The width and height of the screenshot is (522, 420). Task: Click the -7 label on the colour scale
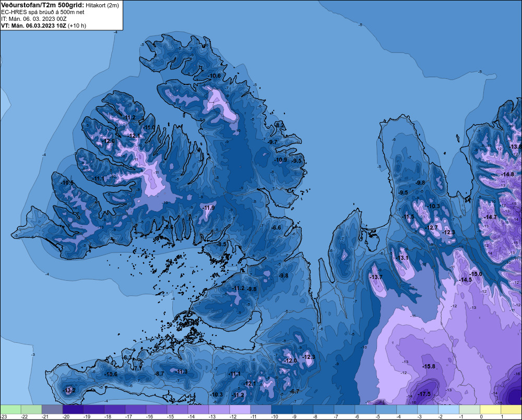pyautogui.click(x=336, y=417)
